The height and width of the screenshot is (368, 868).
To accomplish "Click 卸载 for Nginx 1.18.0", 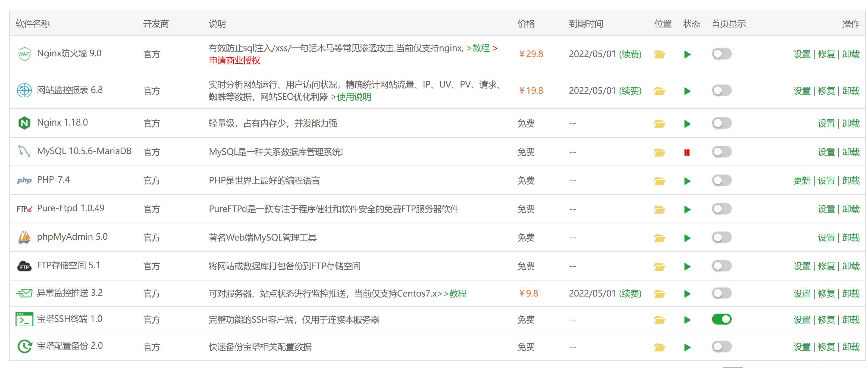I will 851,124.
